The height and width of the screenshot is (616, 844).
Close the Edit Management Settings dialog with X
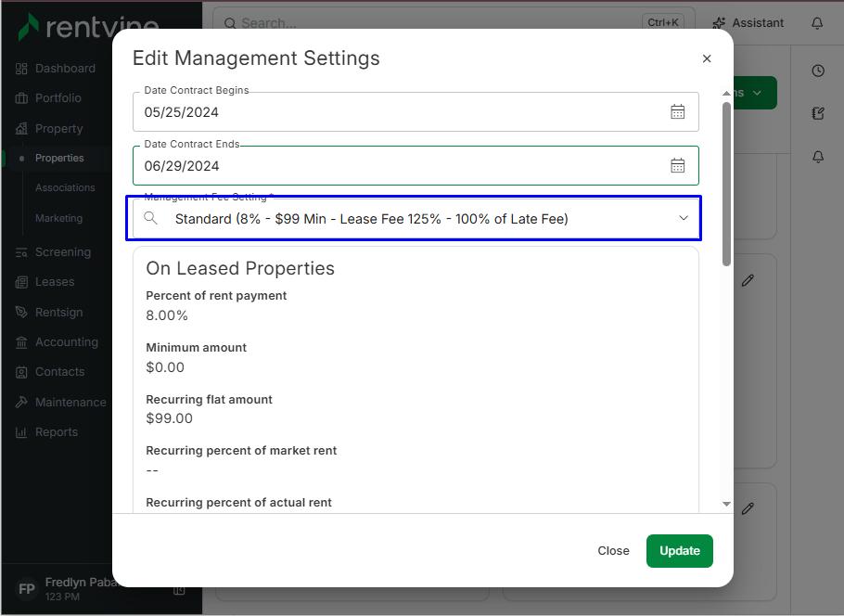(707, 58)
